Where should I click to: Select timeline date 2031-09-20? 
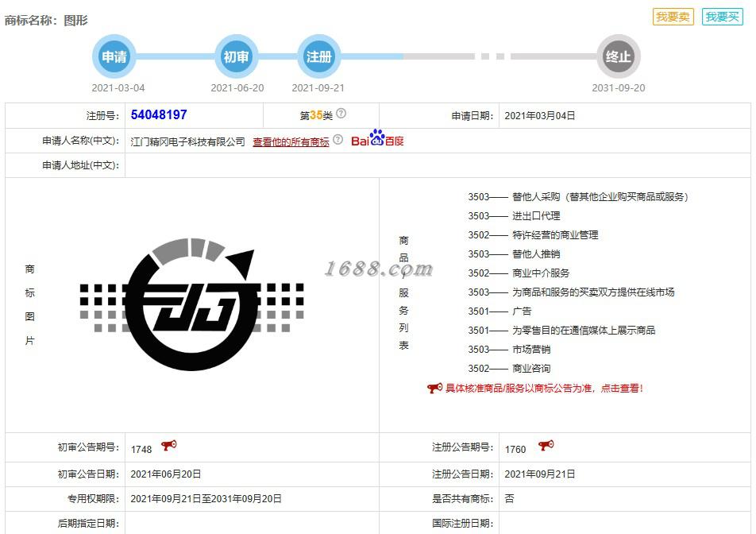pos(619,87)
